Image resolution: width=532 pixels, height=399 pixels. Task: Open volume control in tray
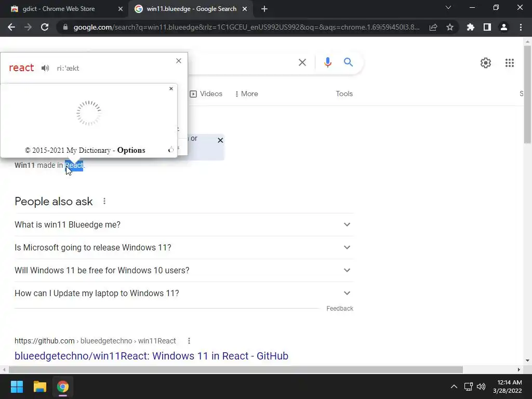tap(481, 387)
